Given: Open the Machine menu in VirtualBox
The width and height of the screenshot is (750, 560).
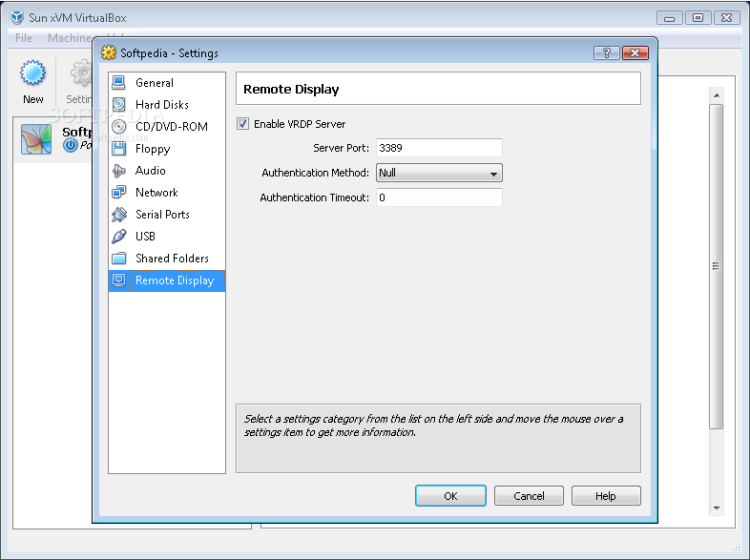Looking at the screenshot, I should click(x=70, y=38).
